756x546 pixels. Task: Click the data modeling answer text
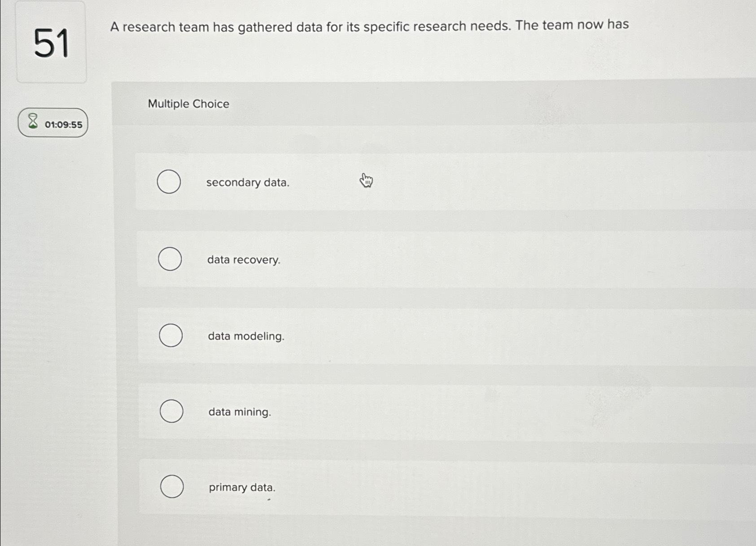tap(245, 336)
